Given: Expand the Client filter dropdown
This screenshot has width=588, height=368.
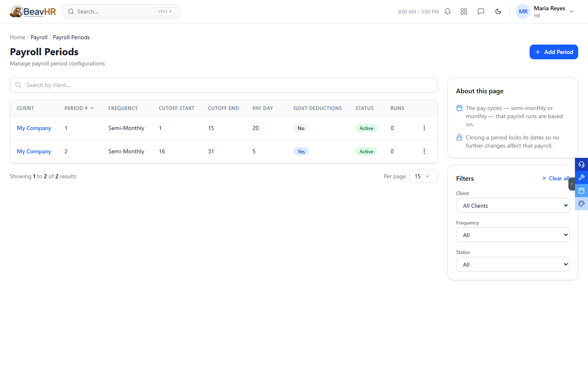Looking at the screenshot, I should tap(513, 205).
